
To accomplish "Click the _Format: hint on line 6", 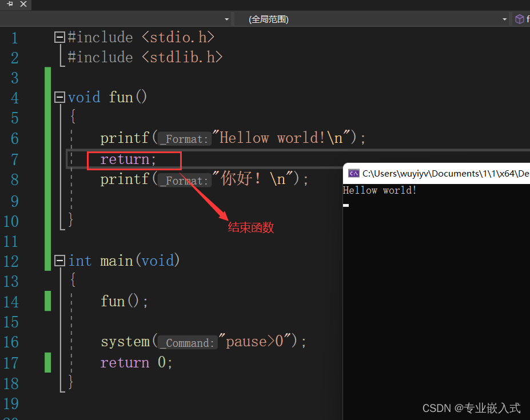I will (185, 138).
